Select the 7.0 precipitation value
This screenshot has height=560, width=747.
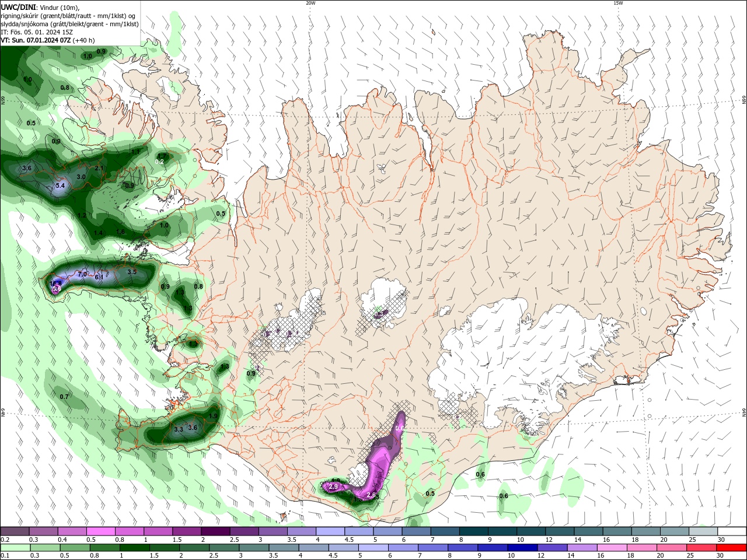pos(82,274)
